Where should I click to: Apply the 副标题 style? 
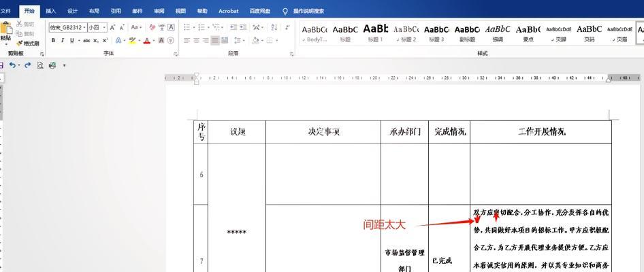467,33
